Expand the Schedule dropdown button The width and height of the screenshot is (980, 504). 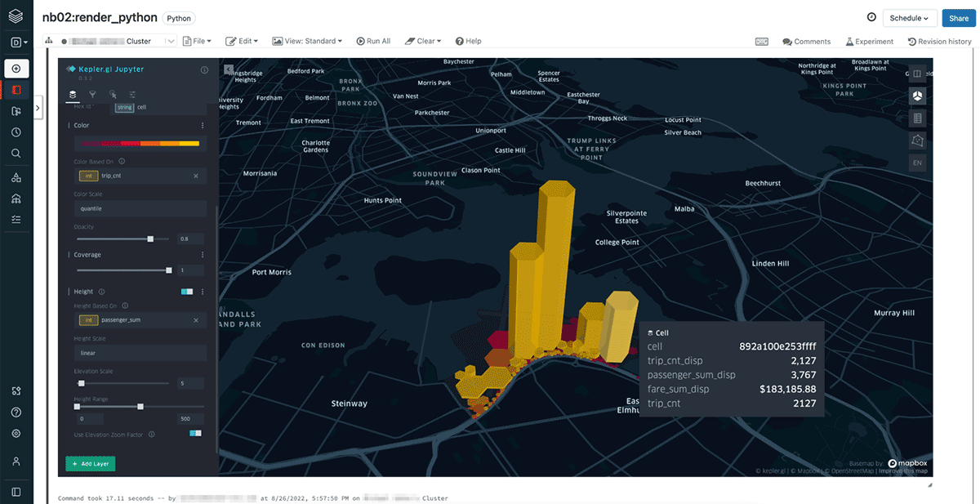[909, 18]
